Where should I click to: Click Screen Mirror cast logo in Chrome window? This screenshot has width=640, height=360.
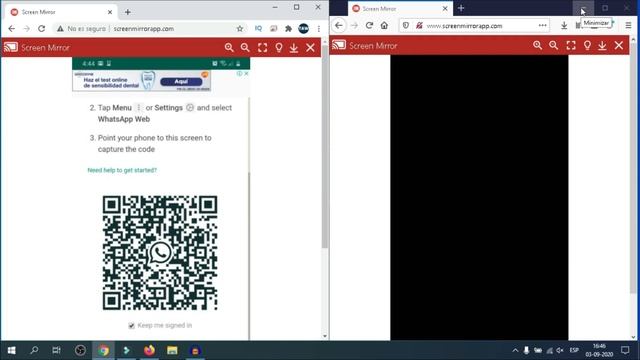(x=11, y=47)
